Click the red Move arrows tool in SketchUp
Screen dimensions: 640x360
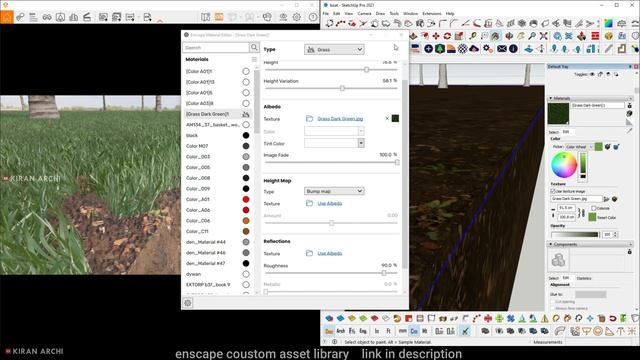point(436,36)
